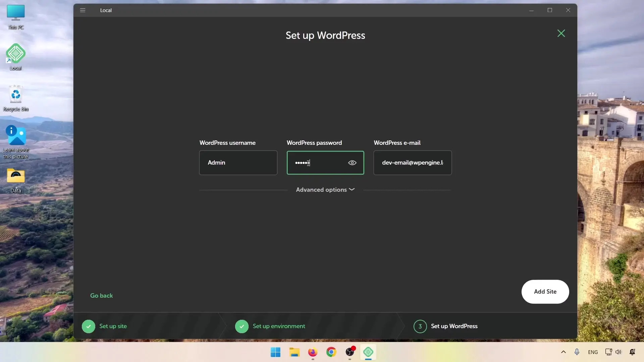This screenshot has height=362, width=644.
Task: Click the Set up WordPress heading
Action: point(325,36)
